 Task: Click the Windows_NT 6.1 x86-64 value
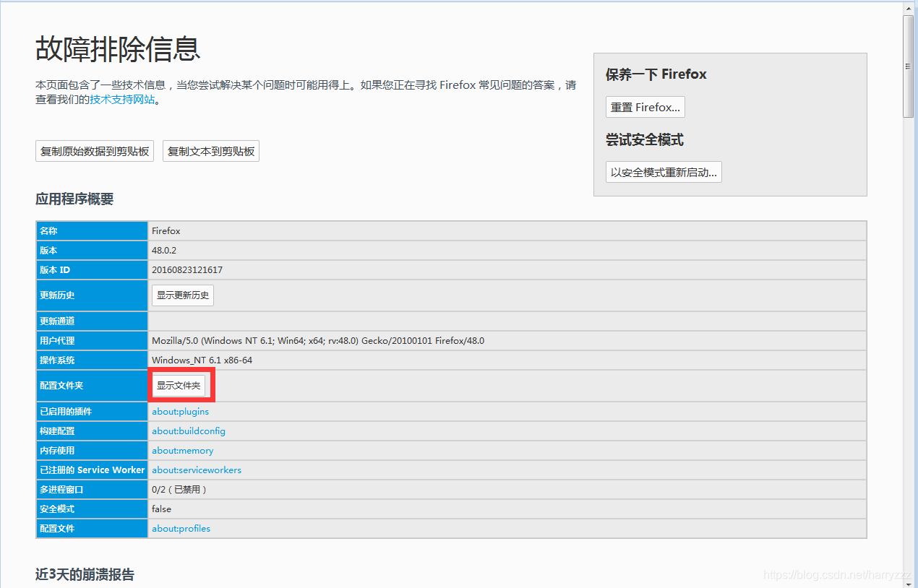coord(202,360)
